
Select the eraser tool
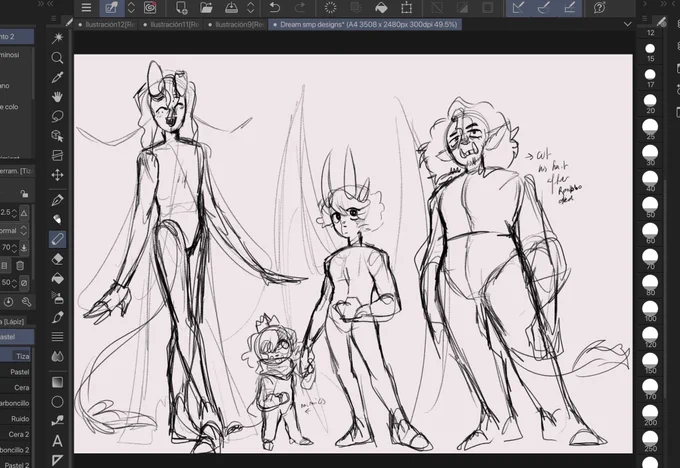click(x=57, y=259)
